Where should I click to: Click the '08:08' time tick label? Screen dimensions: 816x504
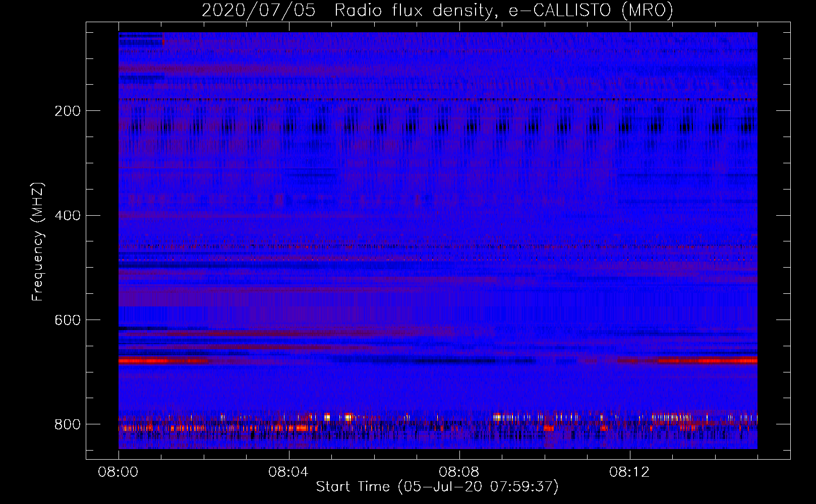[459, 472]
